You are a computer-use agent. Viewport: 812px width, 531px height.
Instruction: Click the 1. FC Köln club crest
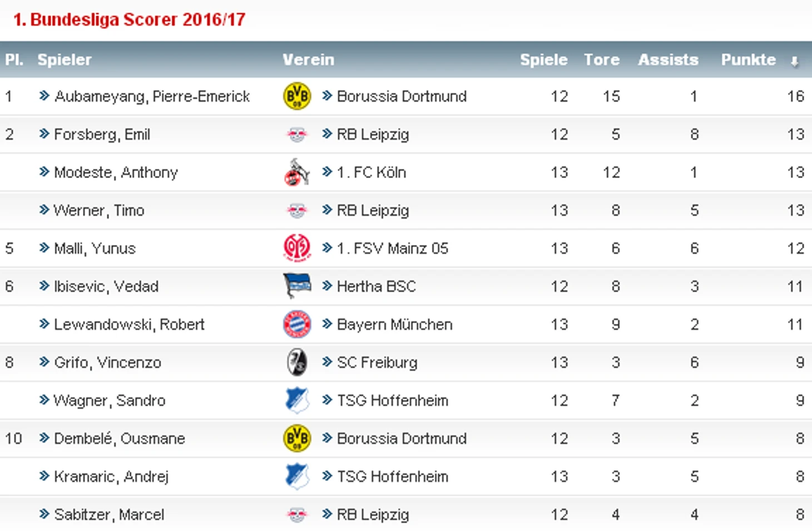click(x=296, y=172)
